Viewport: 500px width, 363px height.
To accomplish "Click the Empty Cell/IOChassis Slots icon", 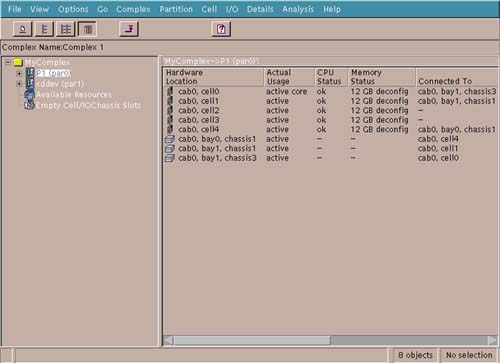I will click(29, 105).
